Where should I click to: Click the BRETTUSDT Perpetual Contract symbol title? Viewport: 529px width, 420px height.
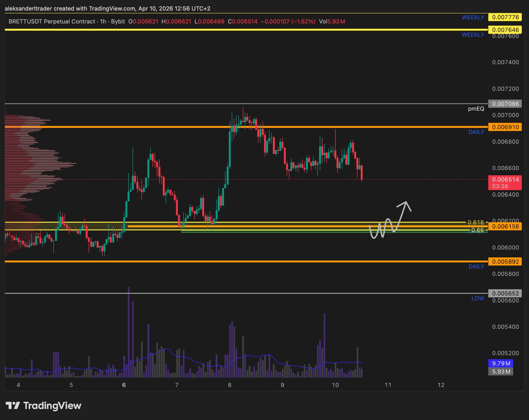[52, 21]
